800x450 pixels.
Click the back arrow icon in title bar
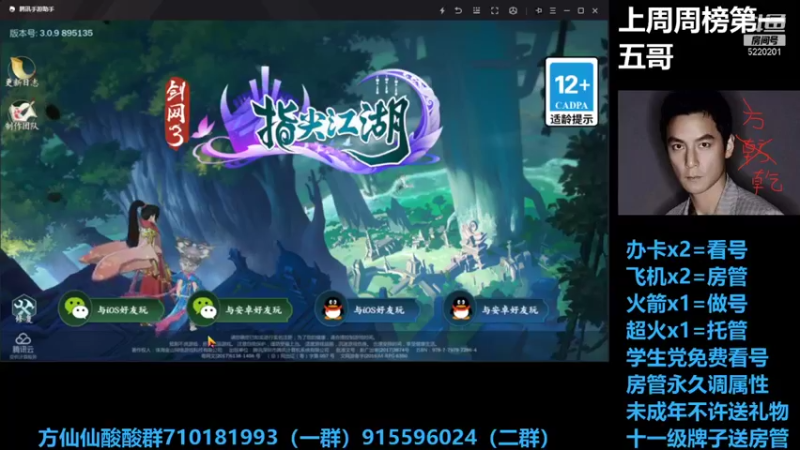coord(458,10)
